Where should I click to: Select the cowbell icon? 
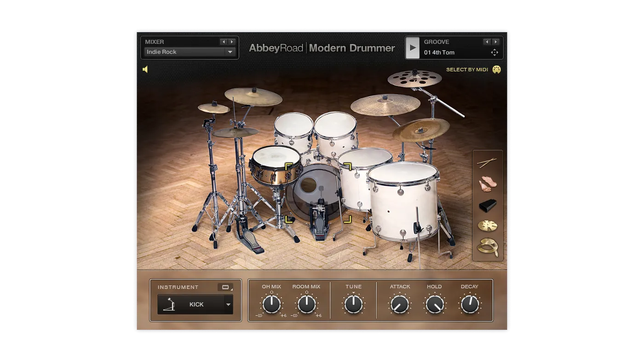[x=488, y=205]
